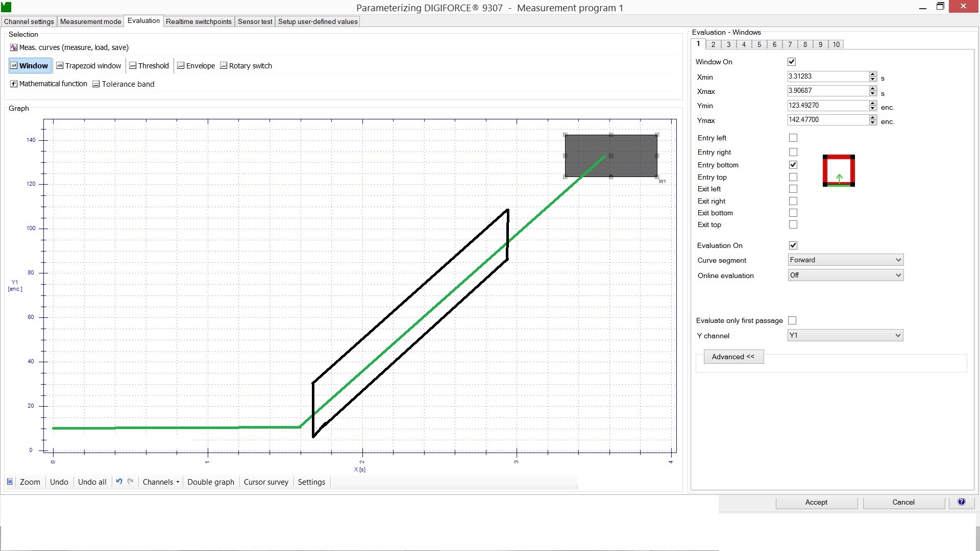The image size is (980, 551).
Task: Collapse the Advanced << section
Action: click(733, 357)
